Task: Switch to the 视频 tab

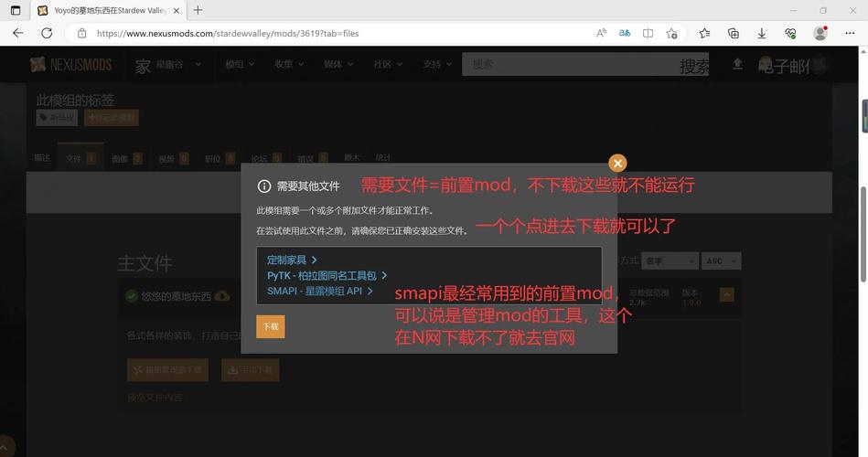Action: pyautogui.click(x=174, y=158)
